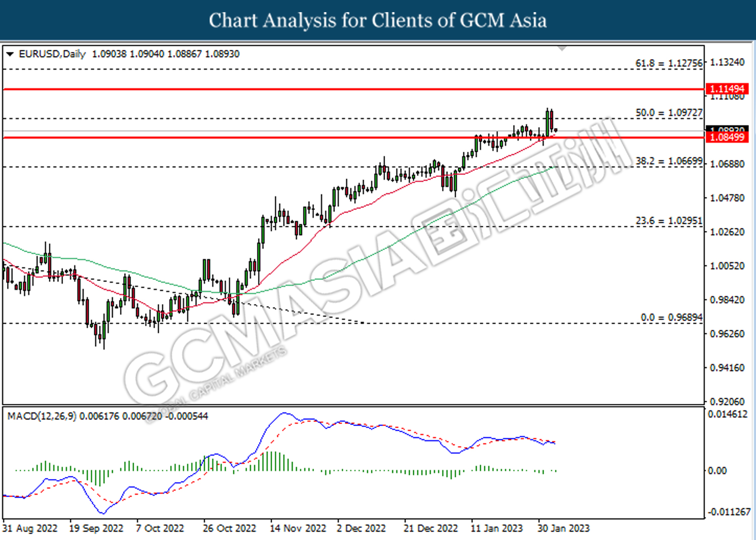This screenshot has width=756, height=540.
Task: Select the 38.2 = 1.06699 Fibonacci label
Action: coord(669,161)
